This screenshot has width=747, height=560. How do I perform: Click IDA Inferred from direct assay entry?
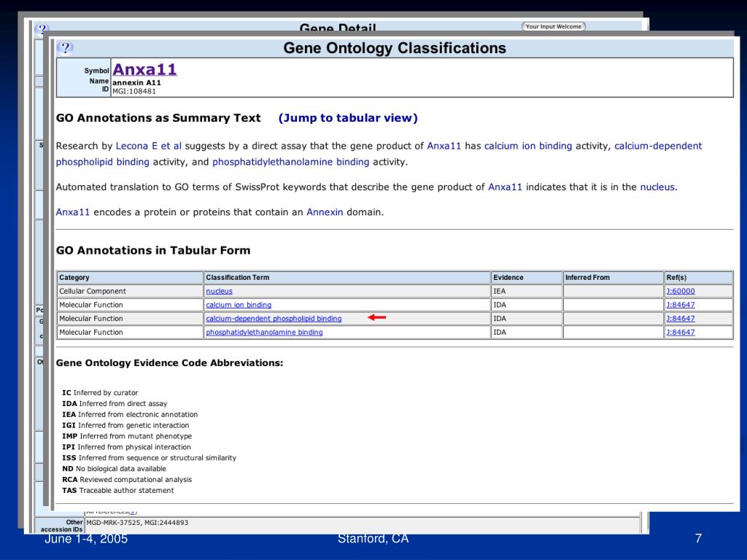(115, 404)
